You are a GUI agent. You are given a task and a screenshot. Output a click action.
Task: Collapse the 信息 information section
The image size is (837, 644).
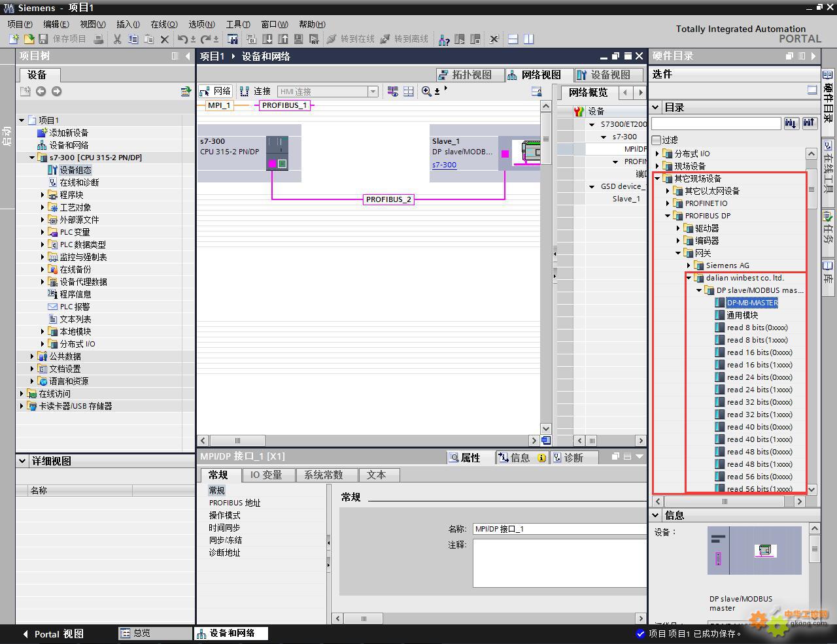point(656,515)
